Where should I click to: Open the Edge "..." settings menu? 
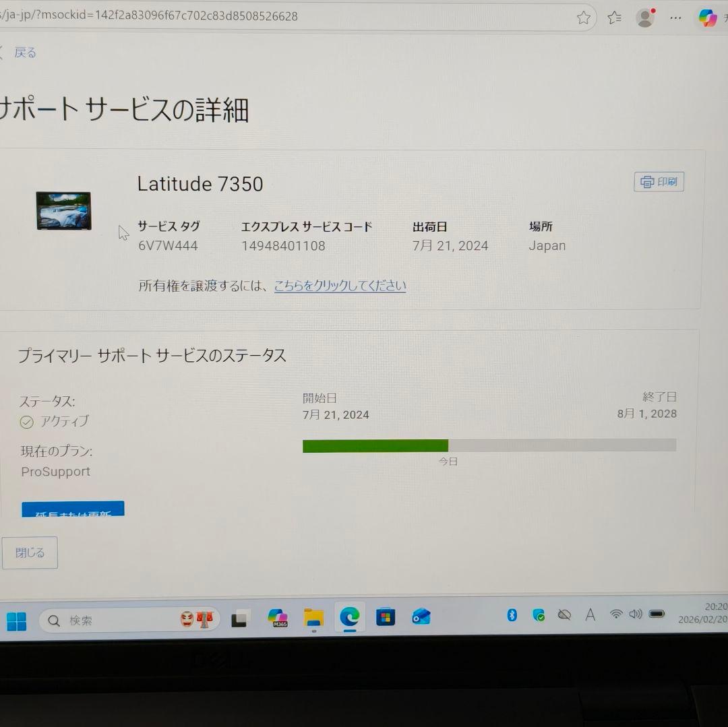[675, 18]
